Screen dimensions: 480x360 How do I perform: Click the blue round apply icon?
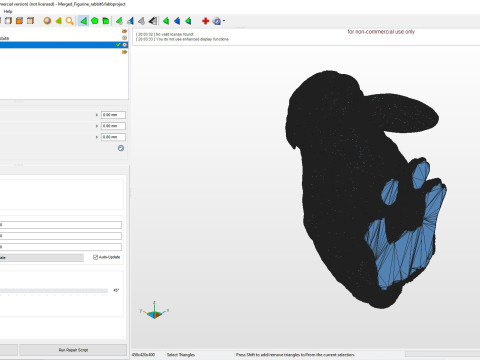click(x=121, y=148)
